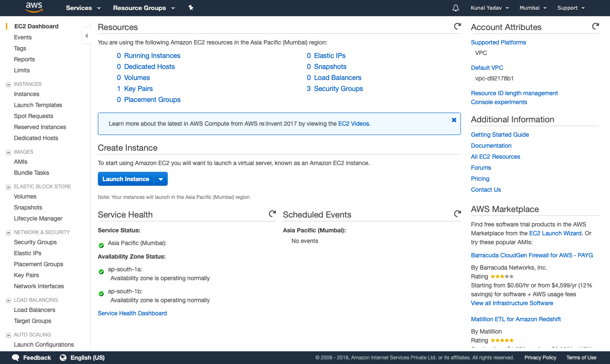
Task: Open the Resource Groups menu
Action: click(144, 8)
